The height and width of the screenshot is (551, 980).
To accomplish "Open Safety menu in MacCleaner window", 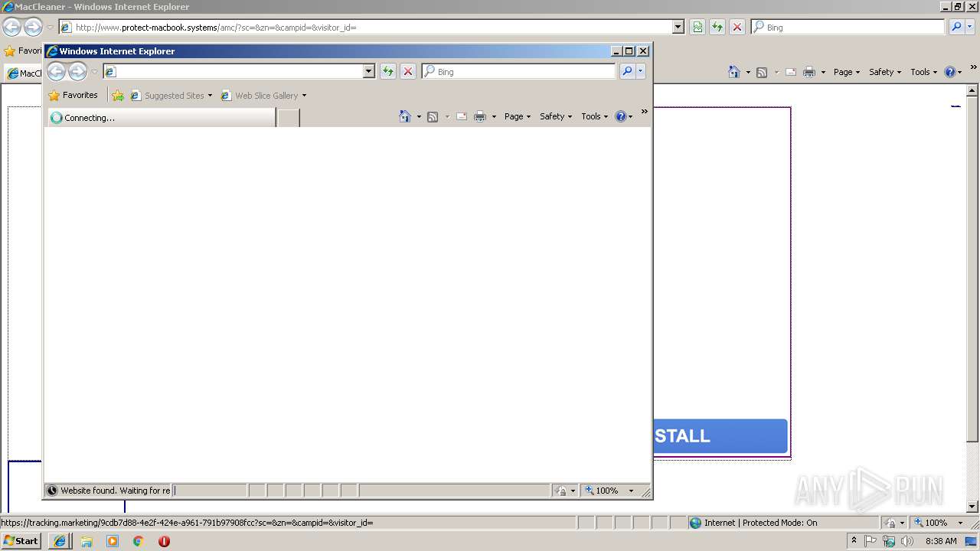I will 885,72.
